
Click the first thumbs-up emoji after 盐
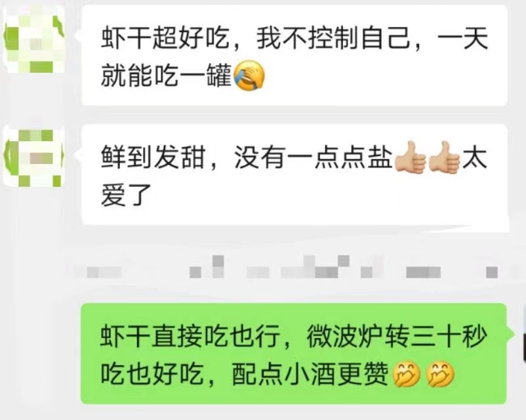coord(410,157)
